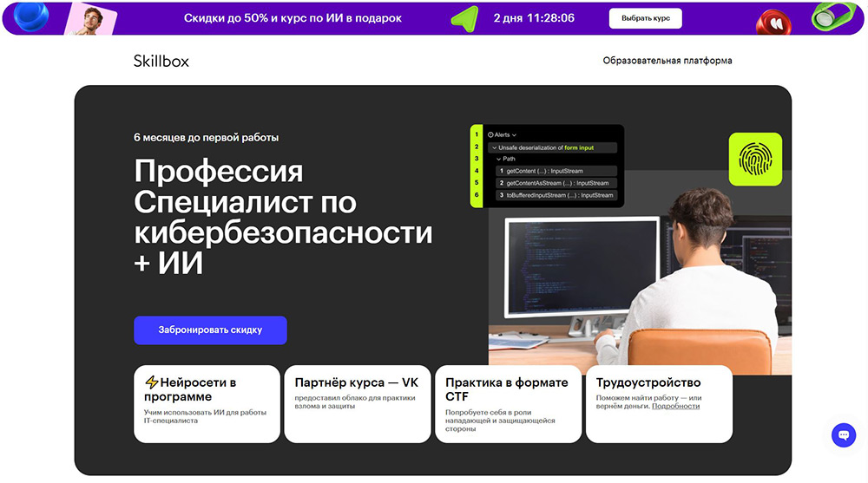Click the banner text 'Скидки до 50% и курс по ИИ в подарок'
Screen dimensions: 868x483
(x=293, y=18)
